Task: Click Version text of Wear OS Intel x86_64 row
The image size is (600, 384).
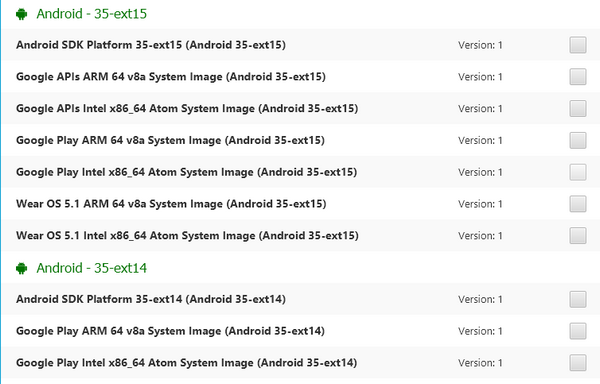Action: point(480,236)
